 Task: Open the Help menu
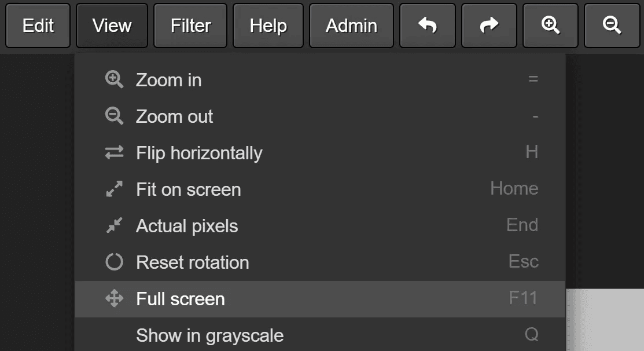click(x=268, y=25)
